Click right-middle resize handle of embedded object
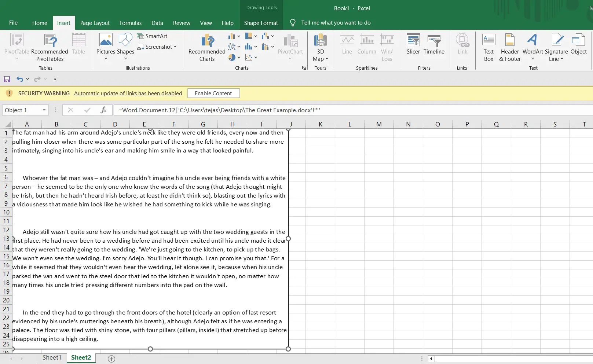Viewport: 593px width, 364px height. click(288, 239)
